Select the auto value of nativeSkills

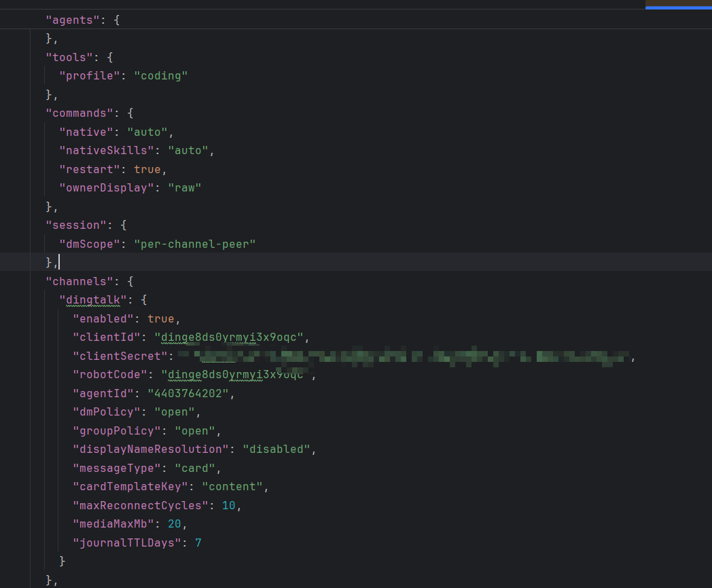click(x=188, y=150)
